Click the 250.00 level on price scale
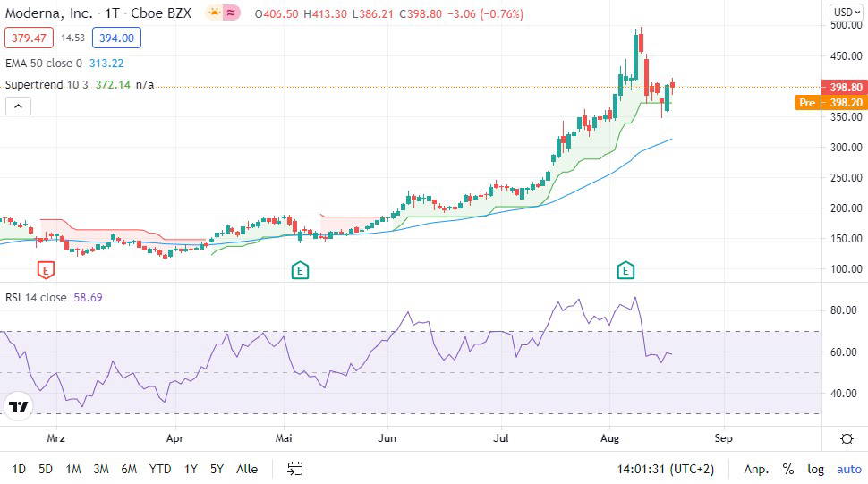868x484 pixels. pos(846,177)
